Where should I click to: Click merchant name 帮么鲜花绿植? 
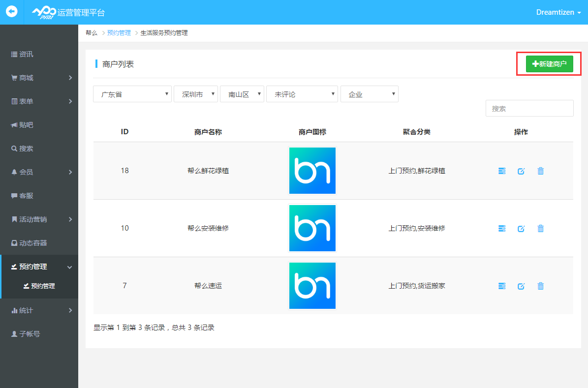click(x=208, y=171)
